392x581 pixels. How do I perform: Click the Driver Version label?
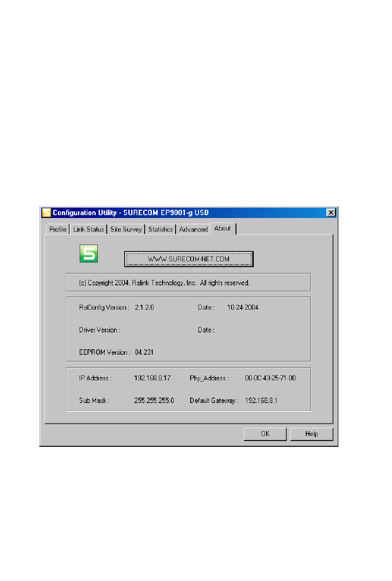click(x=100, y=330)
